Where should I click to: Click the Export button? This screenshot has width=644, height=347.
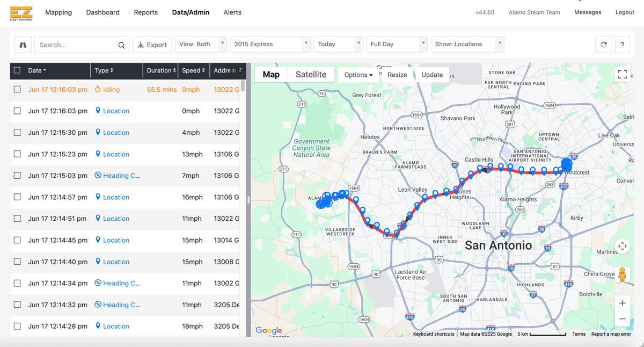point(152,45)
